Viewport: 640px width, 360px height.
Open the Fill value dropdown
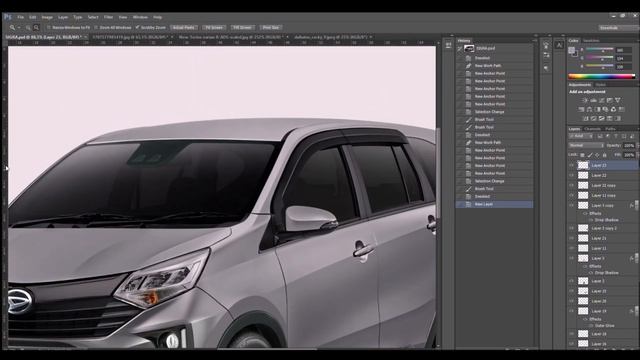[638, 155]
